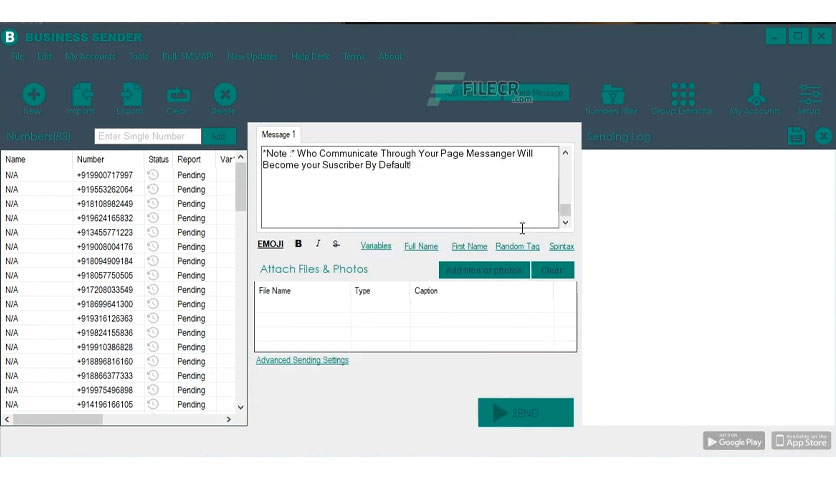Select the row with number +919975496898

118,390
